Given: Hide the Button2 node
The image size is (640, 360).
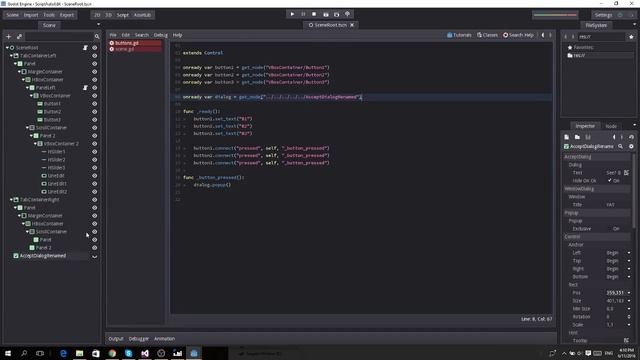Looking at the screenshot, I should [x=95, y=112].
